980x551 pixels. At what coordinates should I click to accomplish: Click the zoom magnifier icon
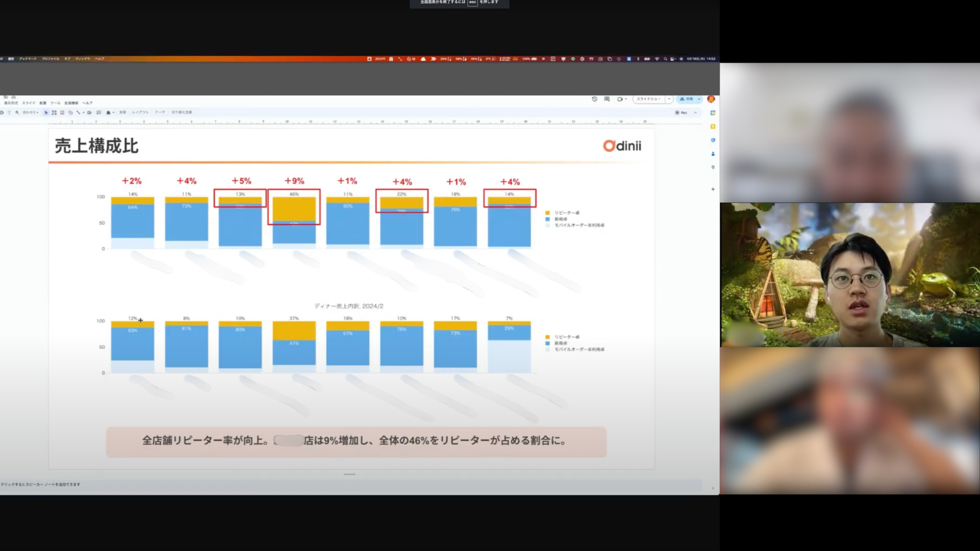(17, 112)
